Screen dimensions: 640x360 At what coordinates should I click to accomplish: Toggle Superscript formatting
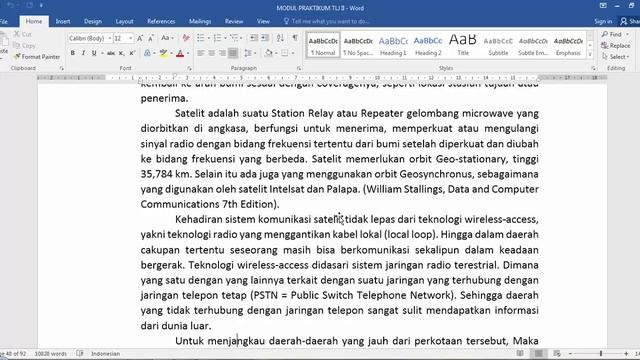(132, 53)
